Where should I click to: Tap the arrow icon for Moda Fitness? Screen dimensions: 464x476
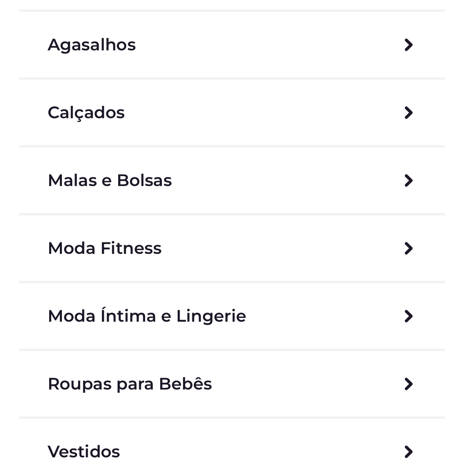(408, 248)
